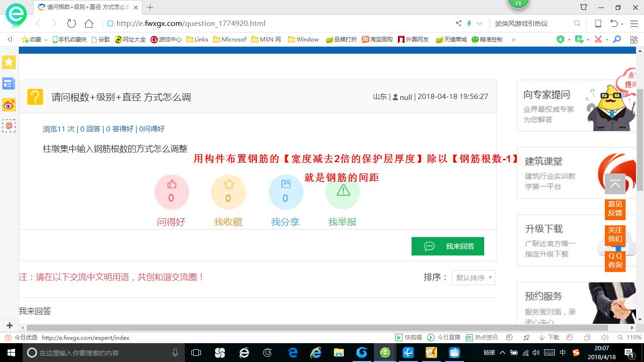Open 热点资讯 in the status bar
The height and width of the screenshot is (362, 644).
point(482,337)
